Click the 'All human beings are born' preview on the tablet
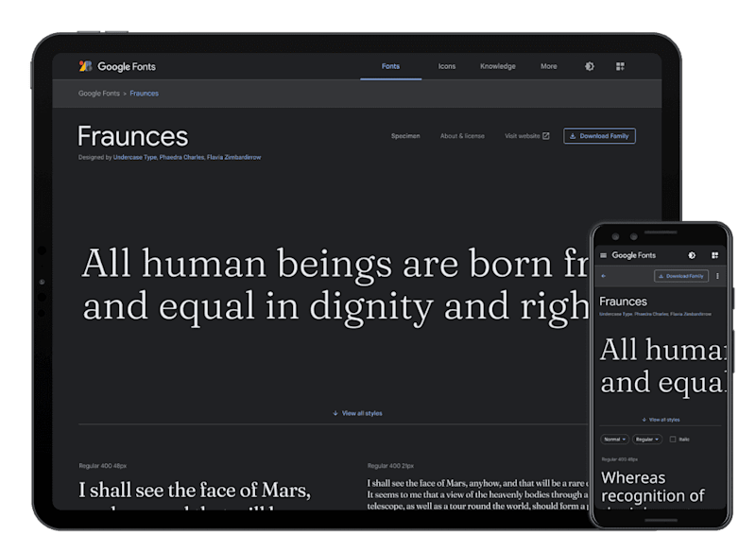Viewport: 756px width, 552px height. (335, 285)
